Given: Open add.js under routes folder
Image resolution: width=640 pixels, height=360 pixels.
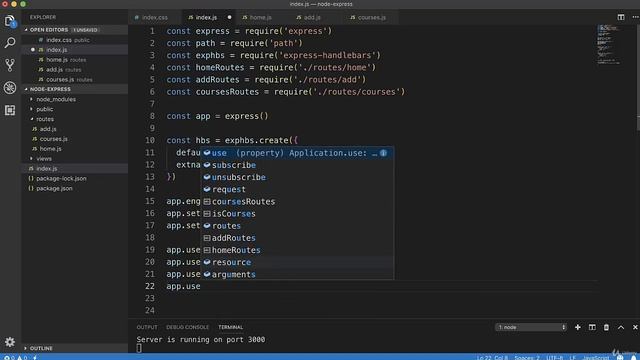Looking at the screenshot, I should pos(75,129).
